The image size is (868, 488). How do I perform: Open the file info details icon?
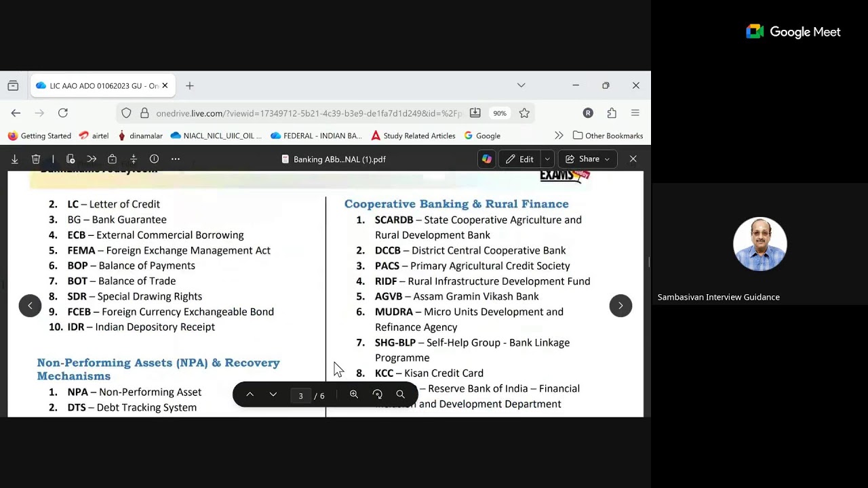point(154,159)
